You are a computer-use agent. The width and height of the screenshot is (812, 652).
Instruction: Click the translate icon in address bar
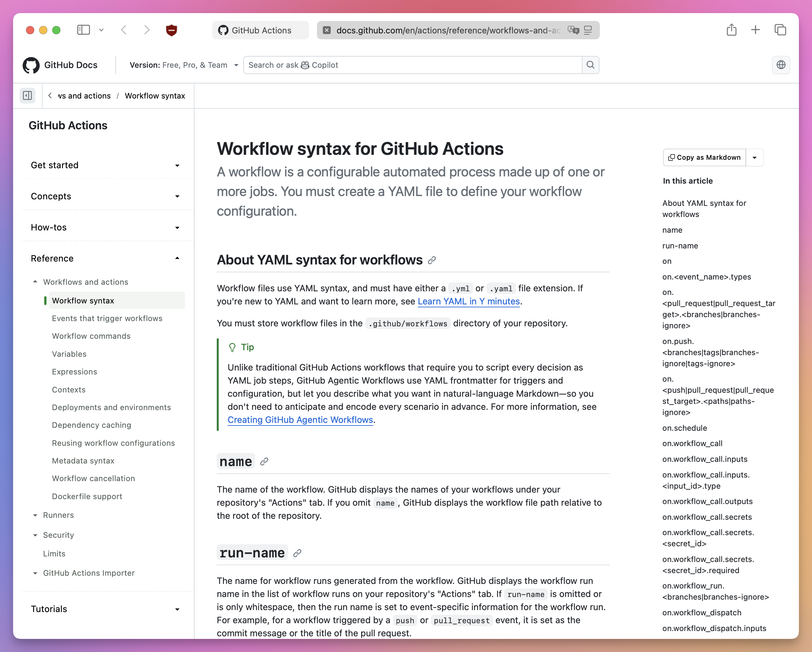coord(573,30)
